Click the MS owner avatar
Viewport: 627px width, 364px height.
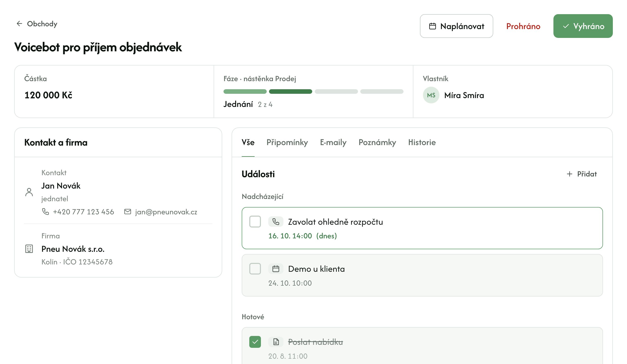pos(431,95)
